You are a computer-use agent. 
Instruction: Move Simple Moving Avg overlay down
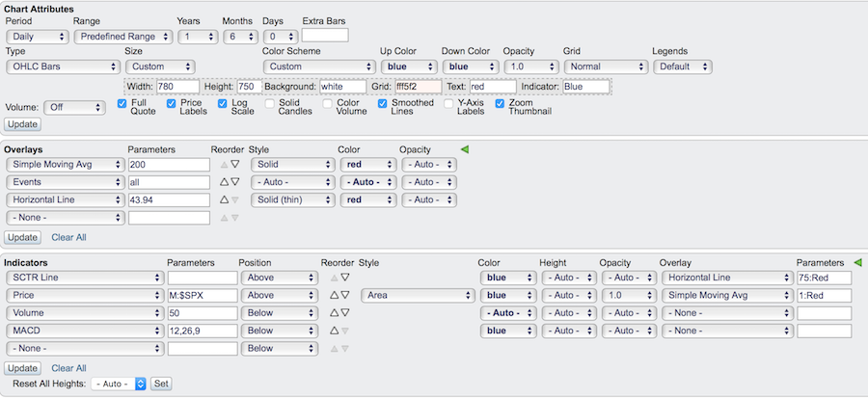(x=233, y=165)
